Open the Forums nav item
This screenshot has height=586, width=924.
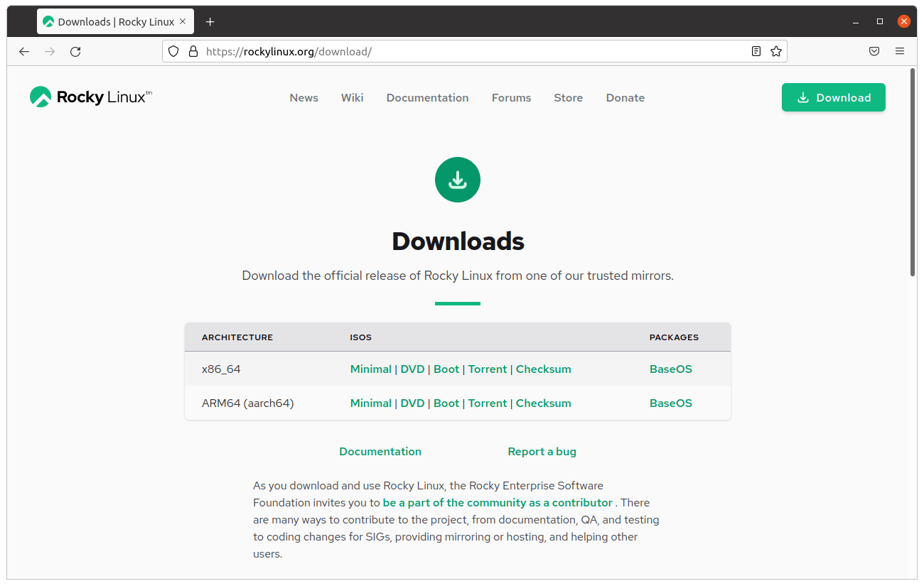tap(511, 98)
